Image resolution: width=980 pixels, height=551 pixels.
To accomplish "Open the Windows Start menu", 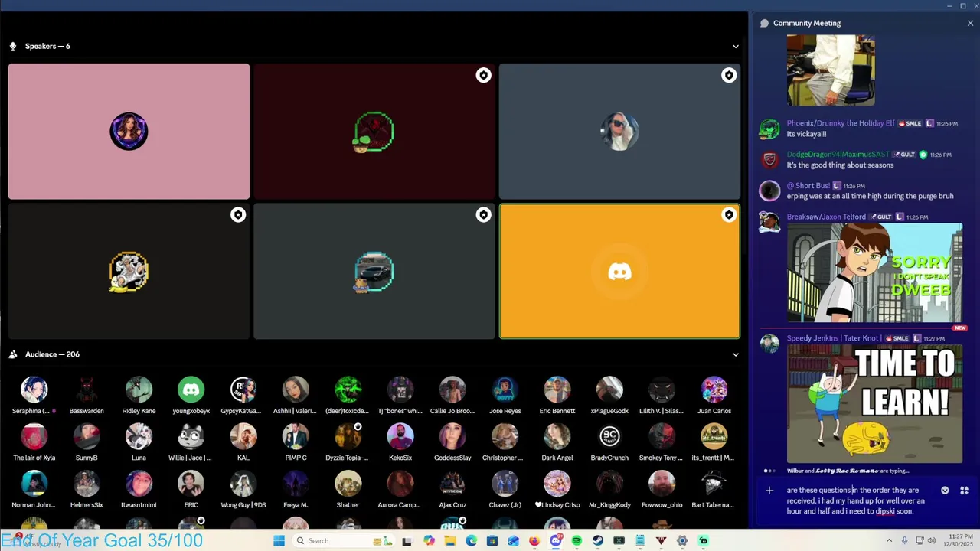I will click(279, 541).
